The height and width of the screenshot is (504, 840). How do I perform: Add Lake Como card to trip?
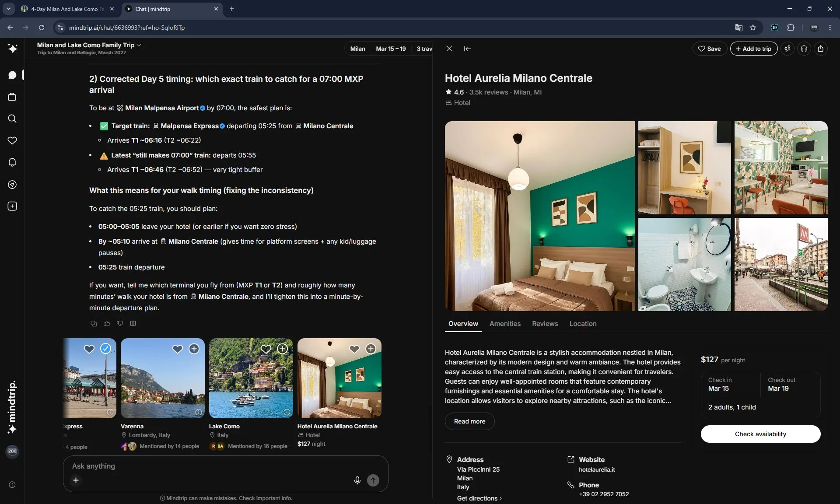[283, 349]
